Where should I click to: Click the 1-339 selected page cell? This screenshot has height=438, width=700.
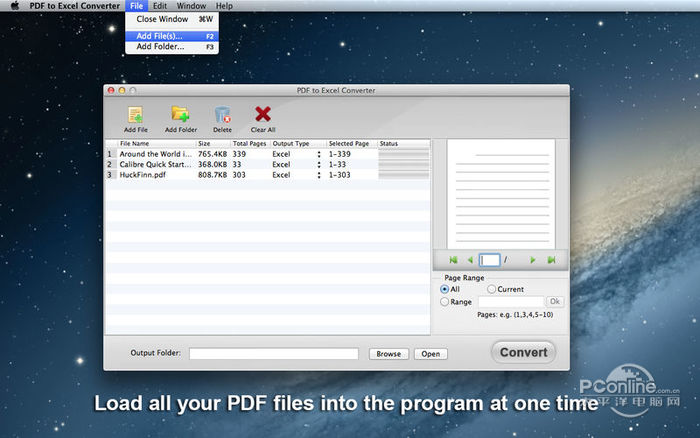(x=339, y=154)
